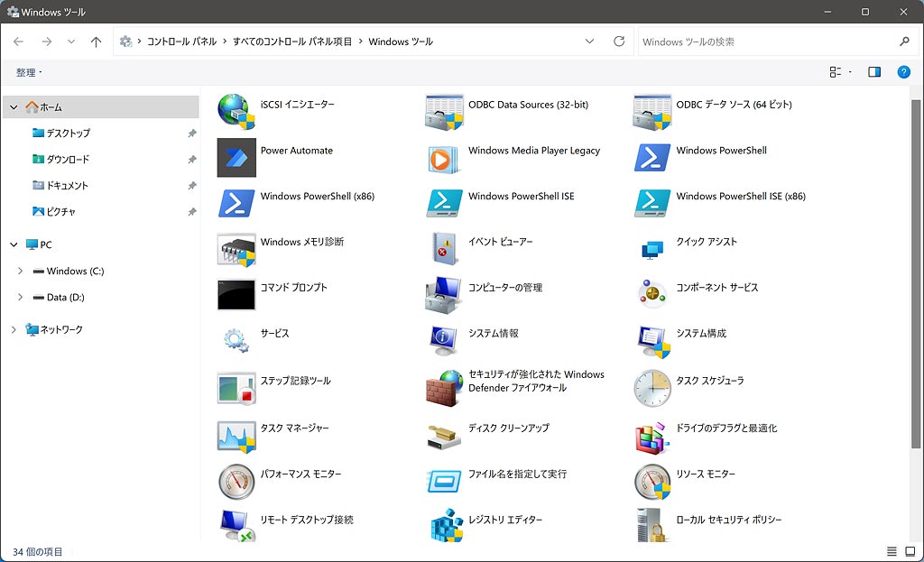Refresh the current folder view

pyautogui.click(x=619, y=41)
